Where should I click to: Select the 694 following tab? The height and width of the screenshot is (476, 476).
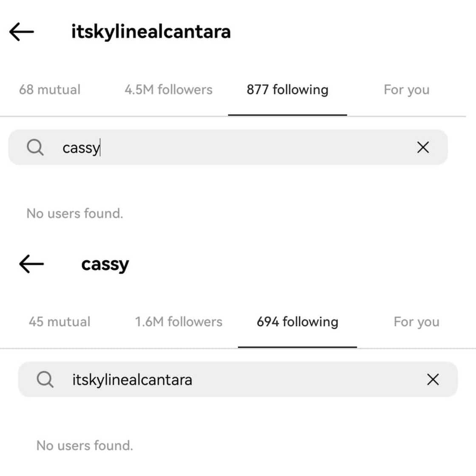[x=297, y=322]
